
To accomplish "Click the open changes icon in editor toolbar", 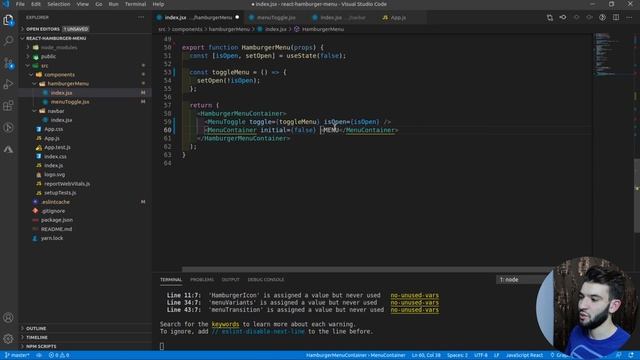I will pyautogui.click(x=550, y=18).
